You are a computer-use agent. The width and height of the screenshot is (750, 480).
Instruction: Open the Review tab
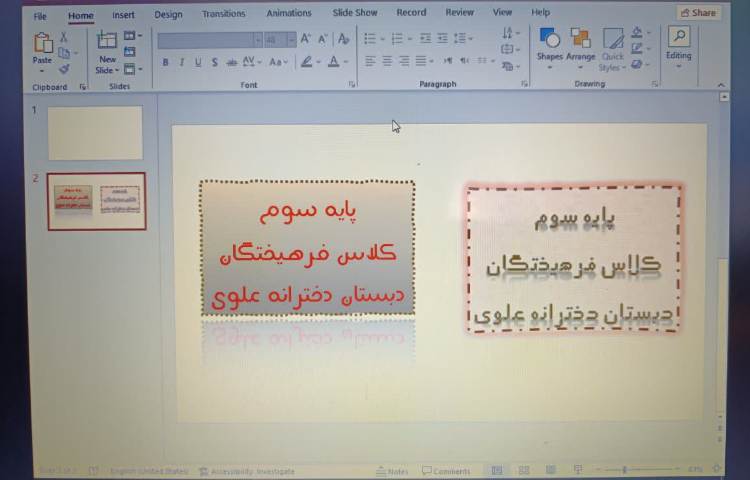[460, 12]
